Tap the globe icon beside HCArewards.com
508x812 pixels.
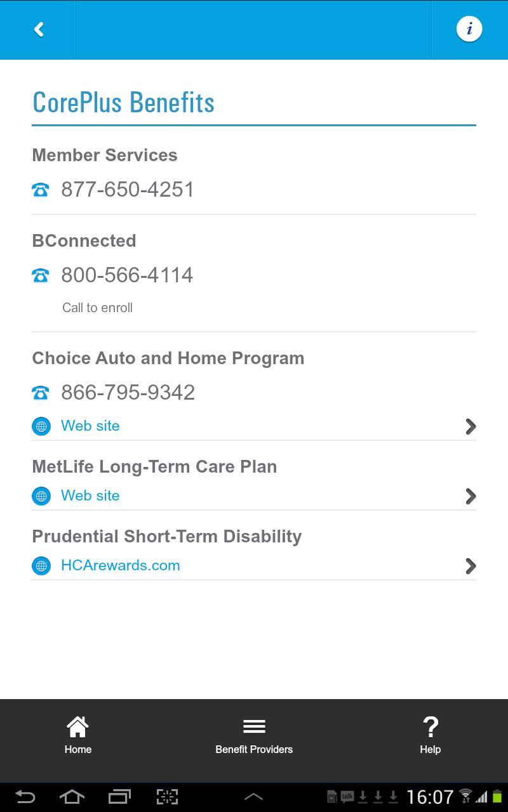41,566
